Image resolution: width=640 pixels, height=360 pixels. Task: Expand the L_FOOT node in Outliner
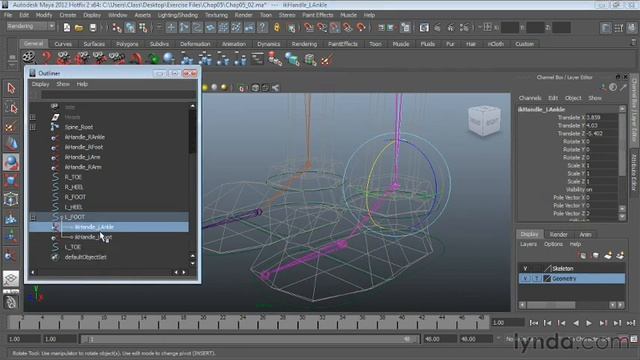pos(33,218)
